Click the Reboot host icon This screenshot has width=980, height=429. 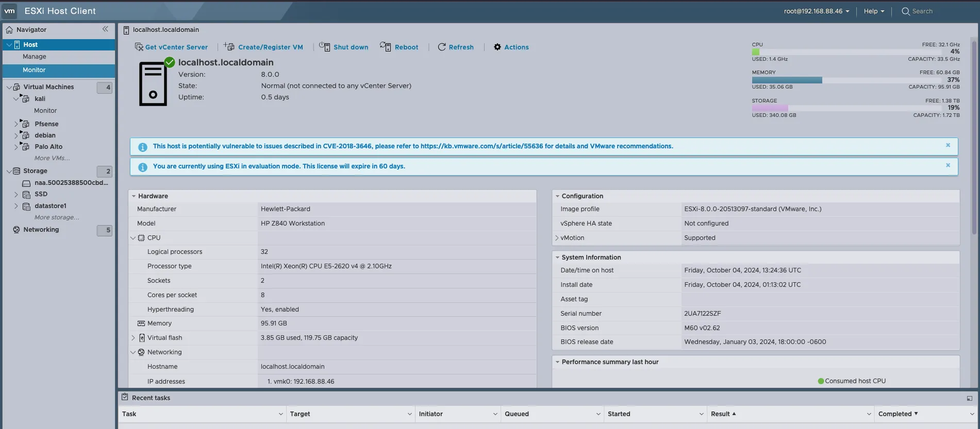(385, 47)
